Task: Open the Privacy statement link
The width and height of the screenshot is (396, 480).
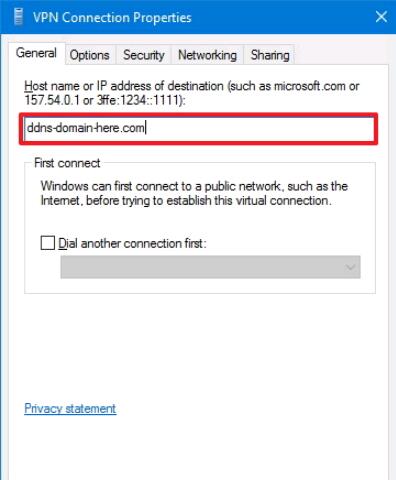Action: point(70,408)
